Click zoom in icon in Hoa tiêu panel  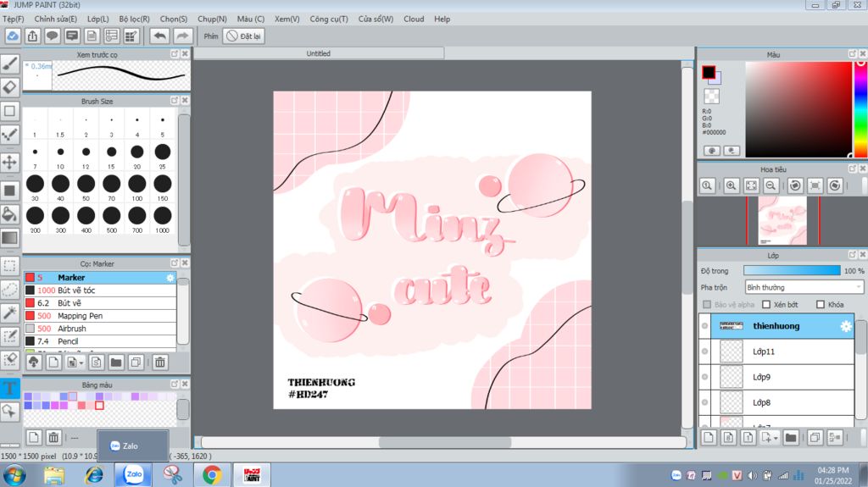click(732, 185)
